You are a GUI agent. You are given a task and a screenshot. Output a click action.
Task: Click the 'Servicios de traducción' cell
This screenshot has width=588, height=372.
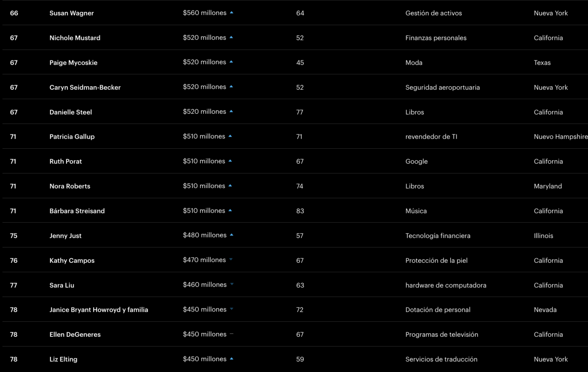click(x=441, y=359)
